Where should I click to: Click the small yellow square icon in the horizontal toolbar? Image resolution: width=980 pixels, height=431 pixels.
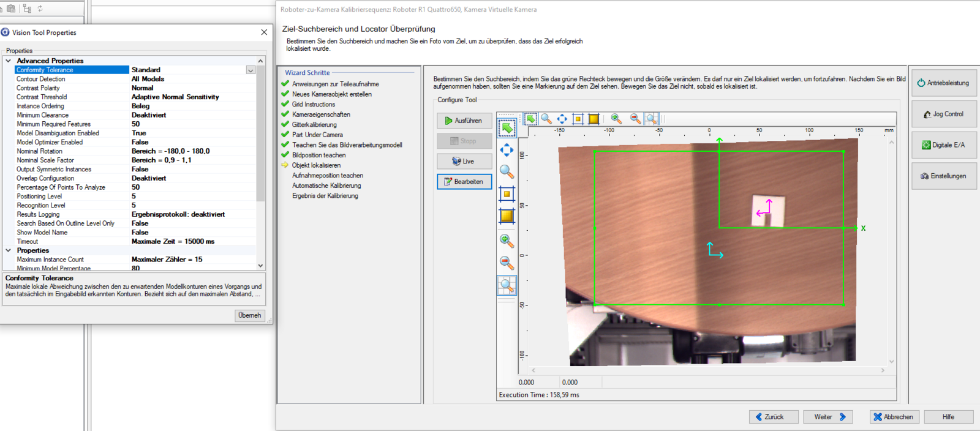(578, 119)
